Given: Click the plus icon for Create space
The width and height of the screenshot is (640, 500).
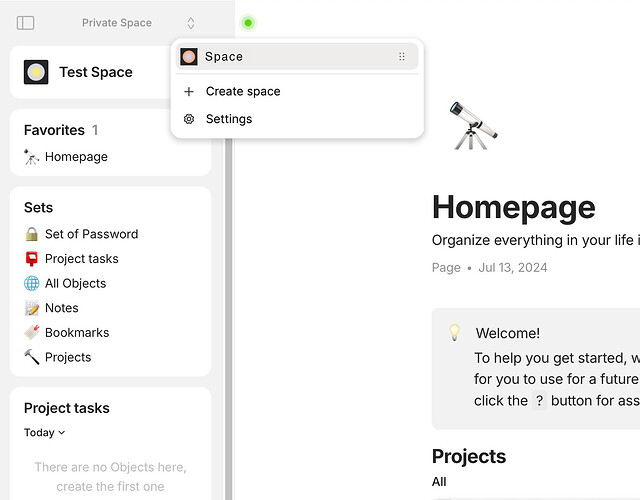Looking at the screenshot, I should pos(189,91).
